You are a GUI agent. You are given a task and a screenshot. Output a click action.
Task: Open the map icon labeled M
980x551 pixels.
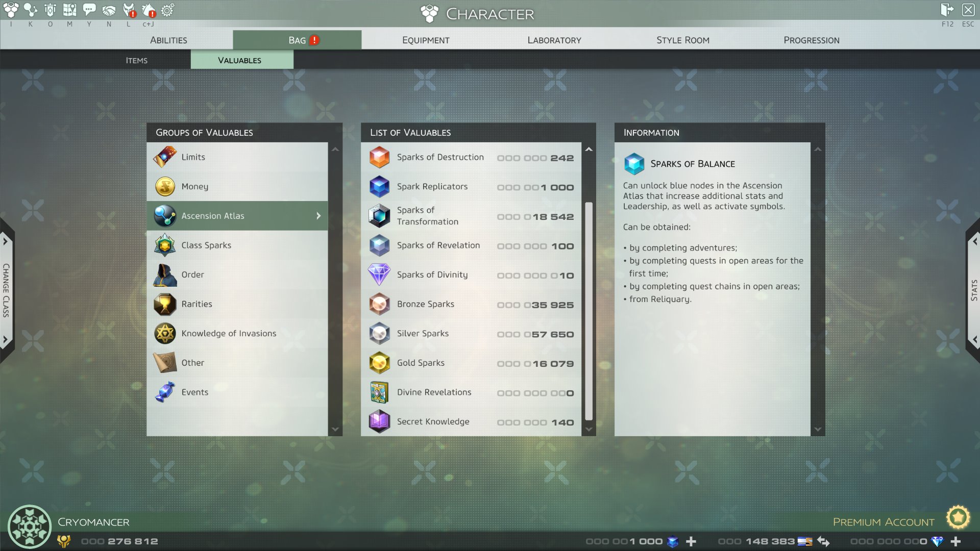pyautogui.click(x=70, y=10)
